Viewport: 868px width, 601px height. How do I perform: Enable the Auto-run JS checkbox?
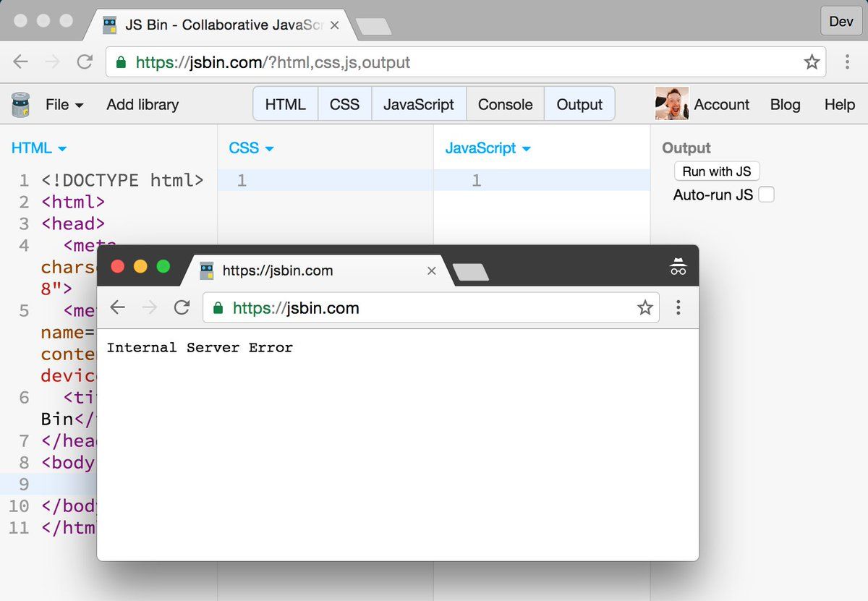click(766, 195)
